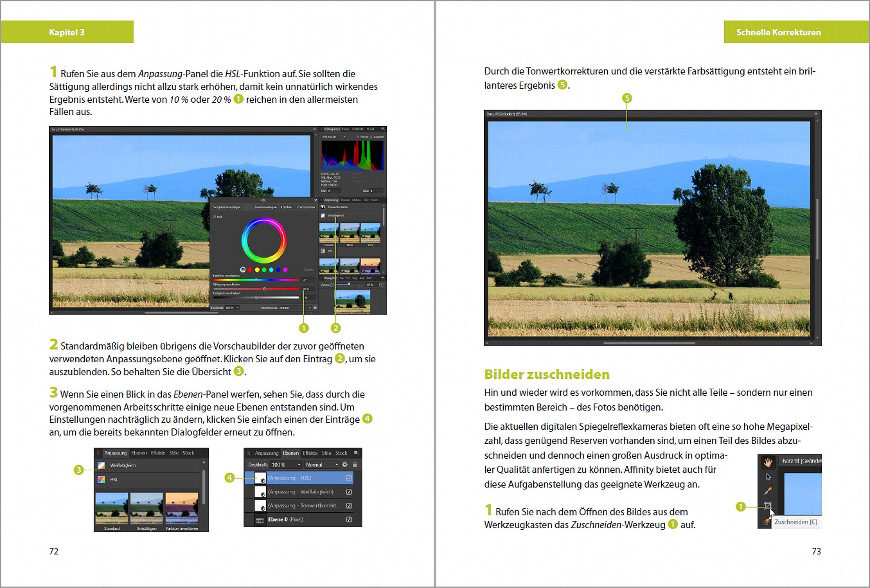This screenshot has height=588, width=870.
Task: Close the HSL dialog with its X
Action: [315, 200]
